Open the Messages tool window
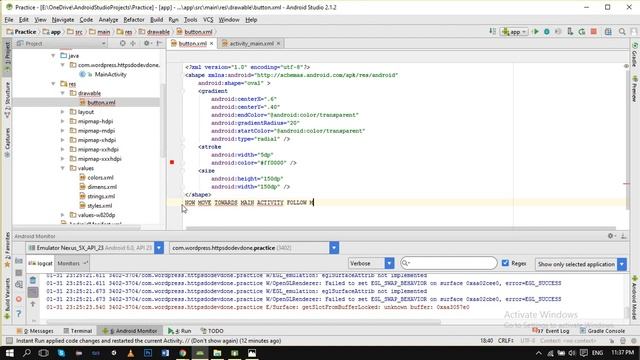The width and height of the screenshot is (640, 360). click(35, 331)
